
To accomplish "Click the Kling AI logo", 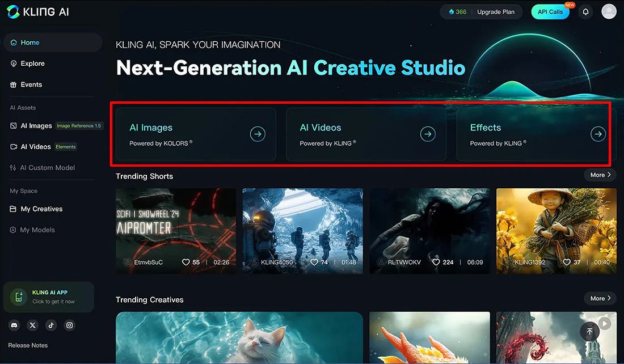I will click(38, 12).
